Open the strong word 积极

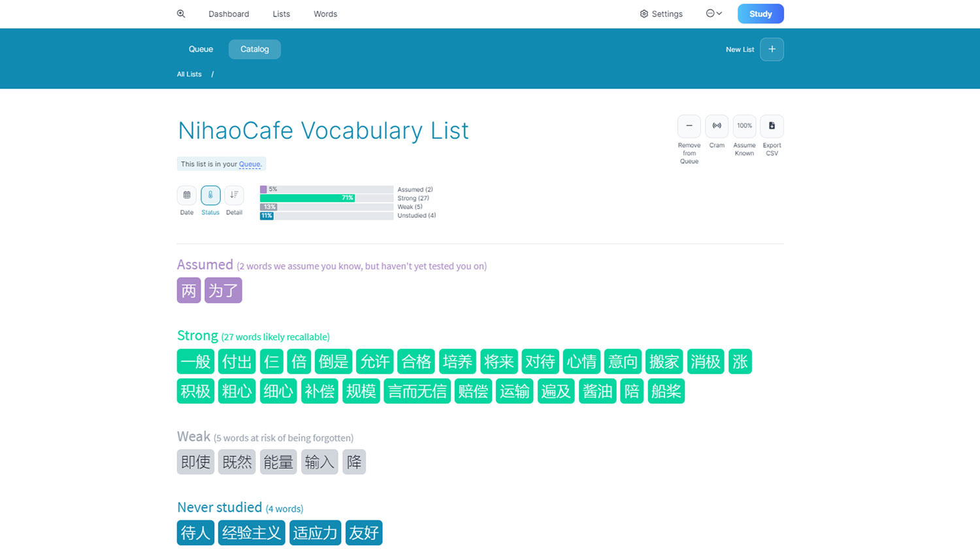195,391
